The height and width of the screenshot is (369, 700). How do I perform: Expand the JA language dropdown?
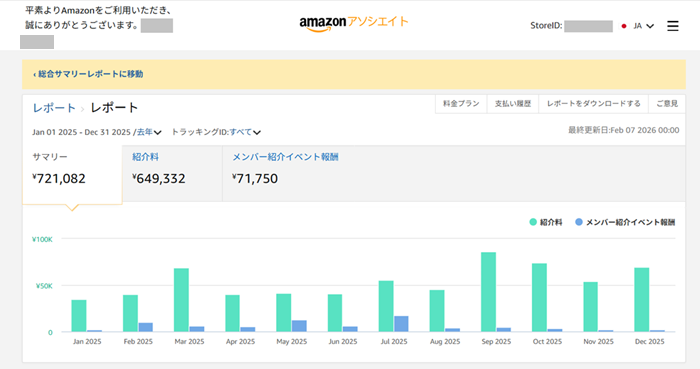[644, 26]
